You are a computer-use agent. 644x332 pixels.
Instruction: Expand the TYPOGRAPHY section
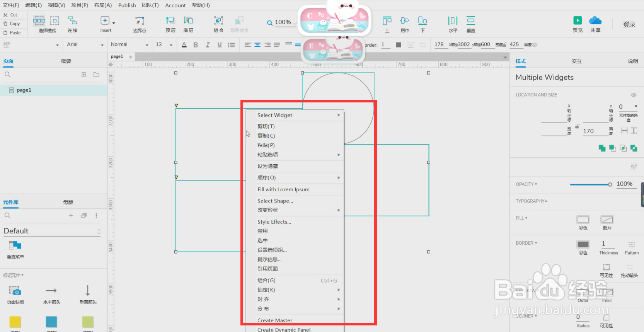(532, 201)
